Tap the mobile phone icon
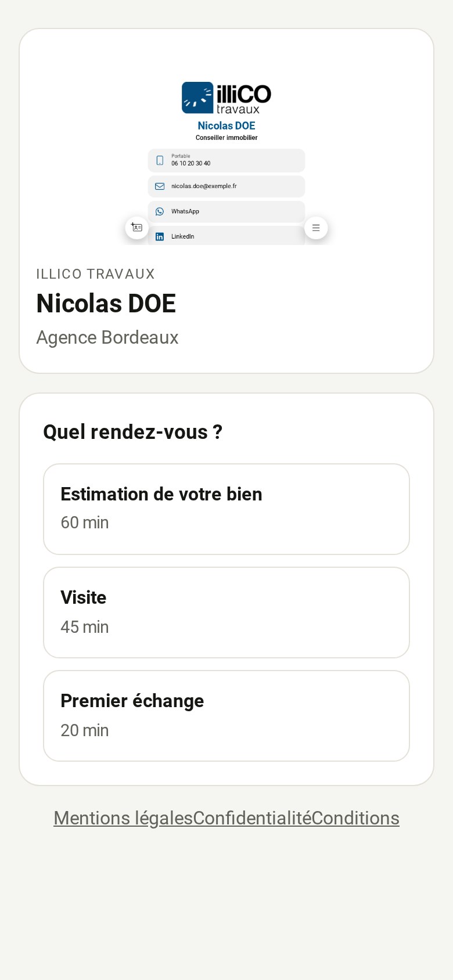 point(160,160)
